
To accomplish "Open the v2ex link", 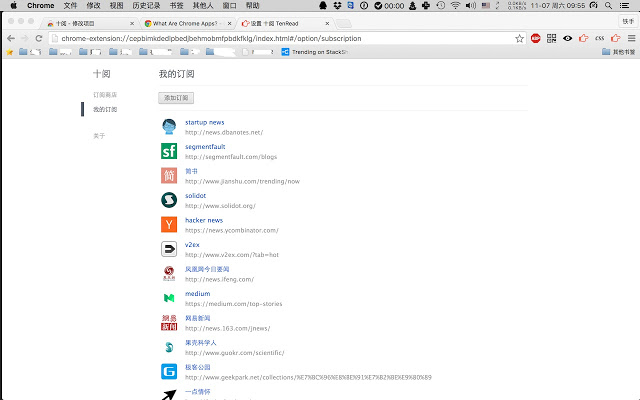I will [x=192, y=245].
